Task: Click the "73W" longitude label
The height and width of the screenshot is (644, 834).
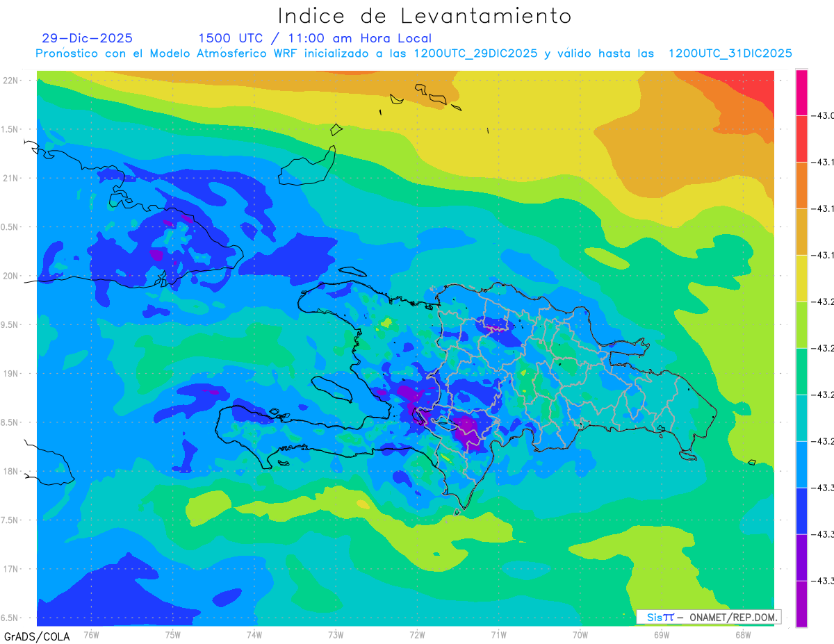Action: coord(336,634)
